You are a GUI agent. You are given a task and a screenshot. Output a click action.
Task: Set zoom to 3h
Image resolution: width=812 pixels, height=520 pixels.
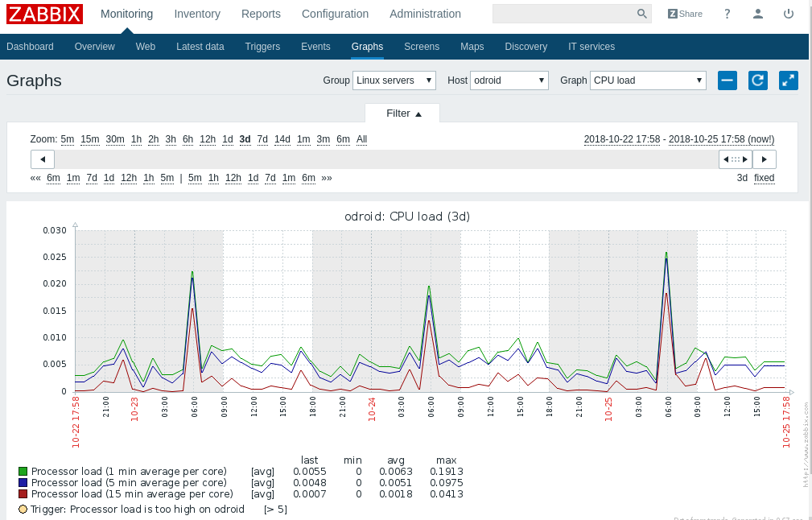click(171, 139)
